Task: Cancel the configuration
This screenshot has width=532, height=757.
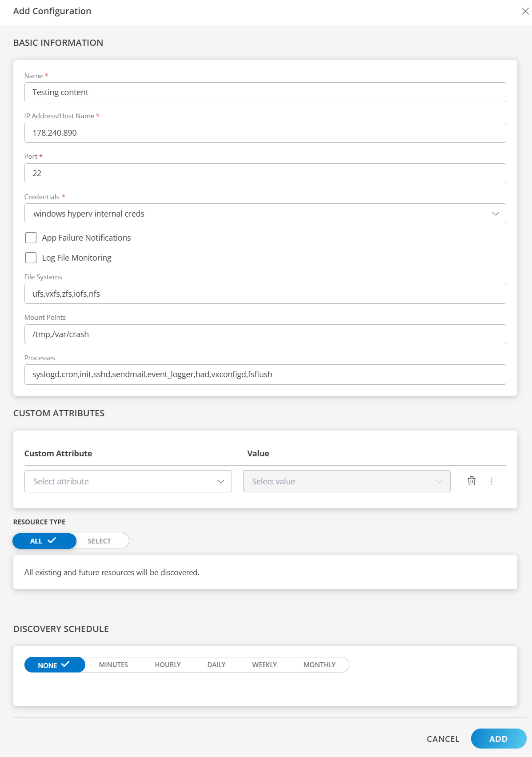Action: tap(443, 739)
